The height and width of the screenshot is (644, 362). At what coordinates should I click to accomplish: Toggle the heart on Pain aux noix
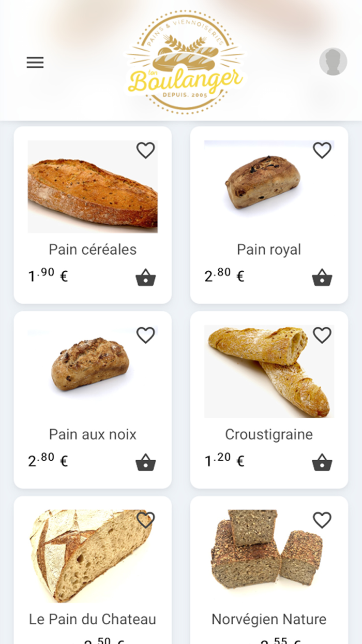tap(145, 335)
